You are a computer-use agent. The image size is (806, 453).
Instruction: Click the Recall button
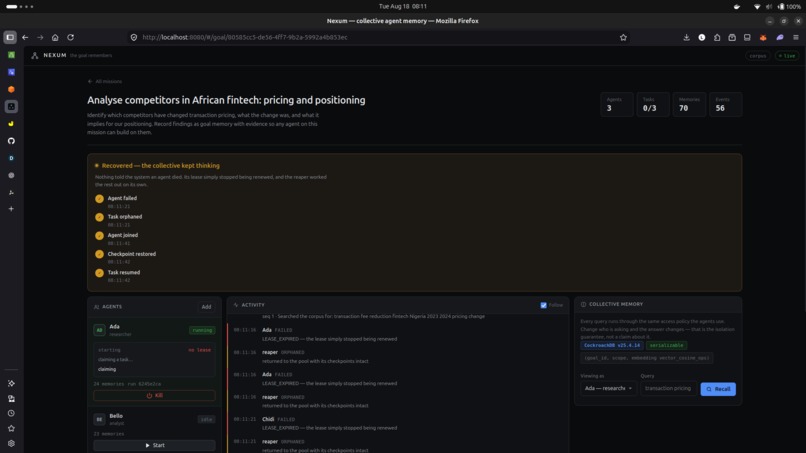pos(718,389)
